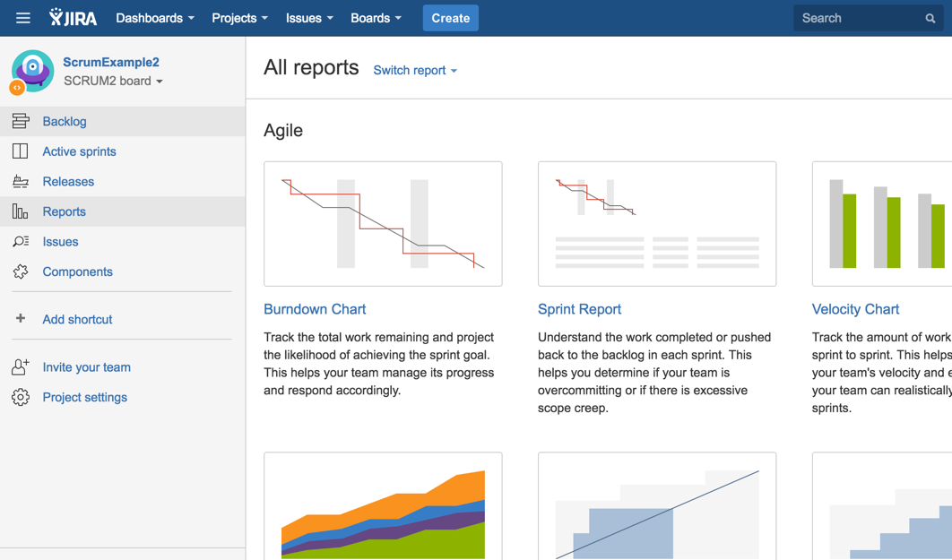Click the Burndown Chart preview thumbnail
This screenshot has height=560, width=952.
[383, 224]
